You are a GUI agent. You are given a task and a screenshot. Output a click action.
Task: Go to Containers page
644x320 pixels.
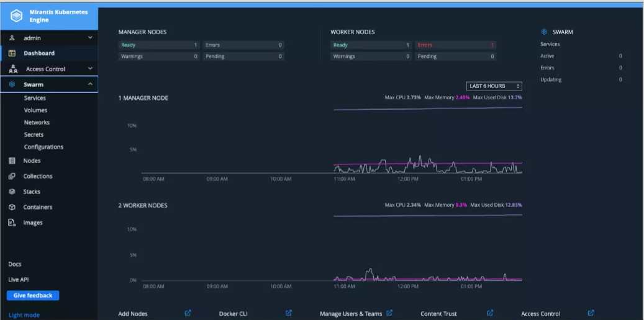point(38,207)
